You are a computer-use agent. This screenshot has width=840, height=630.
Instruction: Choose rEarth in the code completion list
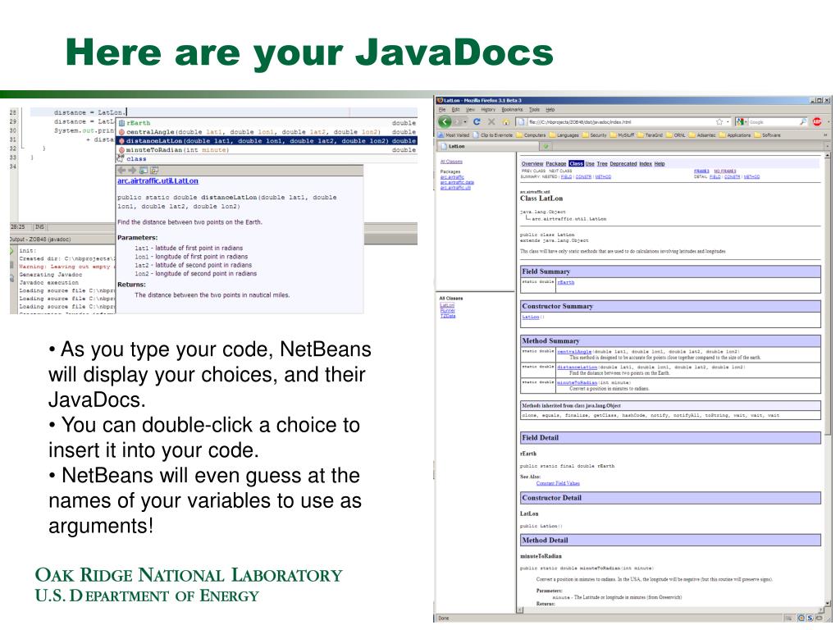click(267, 123)
